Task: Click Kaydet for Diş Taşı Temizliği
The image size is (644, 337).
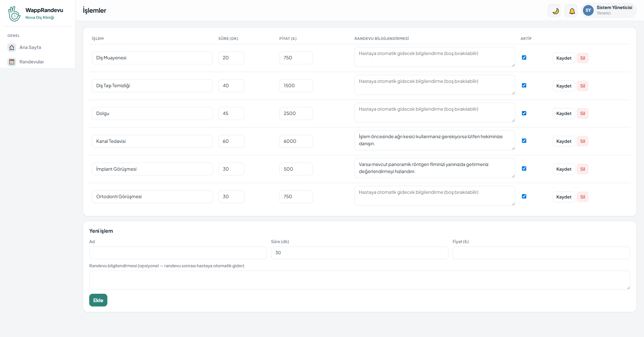Action: pyautogui.click(x=563, y=86)
